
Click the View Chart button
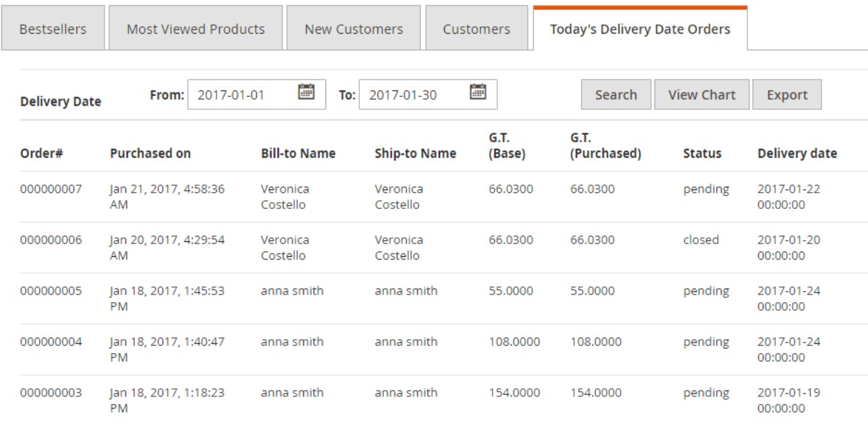(x=702, y=95)
